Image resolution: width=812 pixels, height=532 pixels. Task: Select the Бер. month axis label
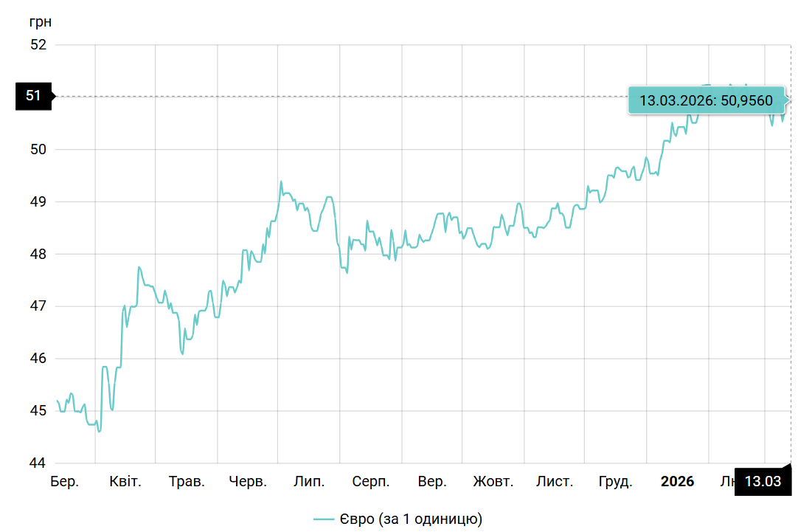pos(64,482)
